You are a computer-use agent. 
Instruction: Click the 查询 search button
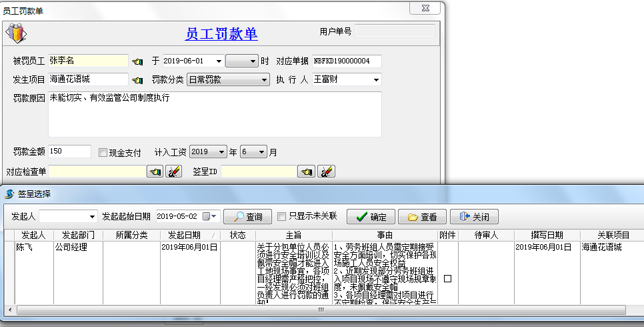click(247, 217)
